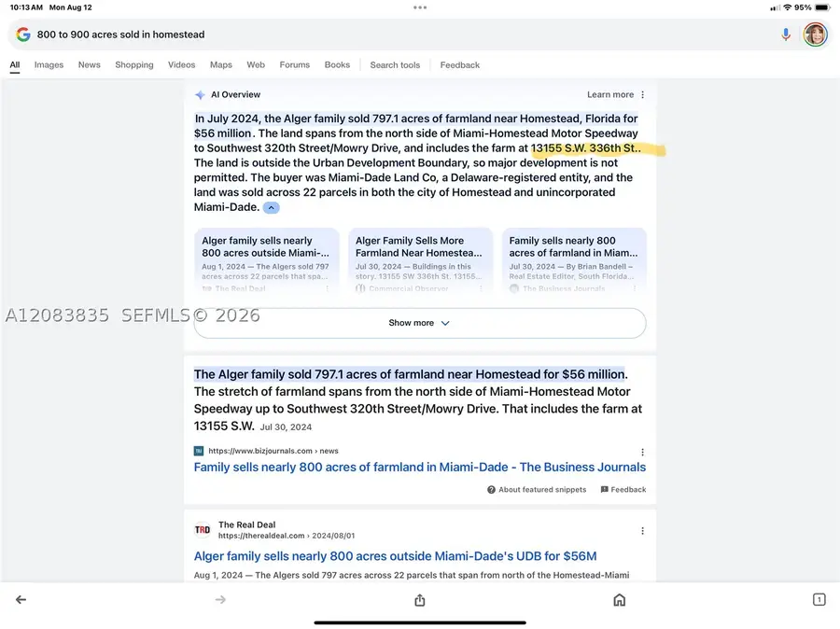The height and width of the screenshot is (629, 840).
Task: Click Feedback under the featured snippet
Action: 623,490
